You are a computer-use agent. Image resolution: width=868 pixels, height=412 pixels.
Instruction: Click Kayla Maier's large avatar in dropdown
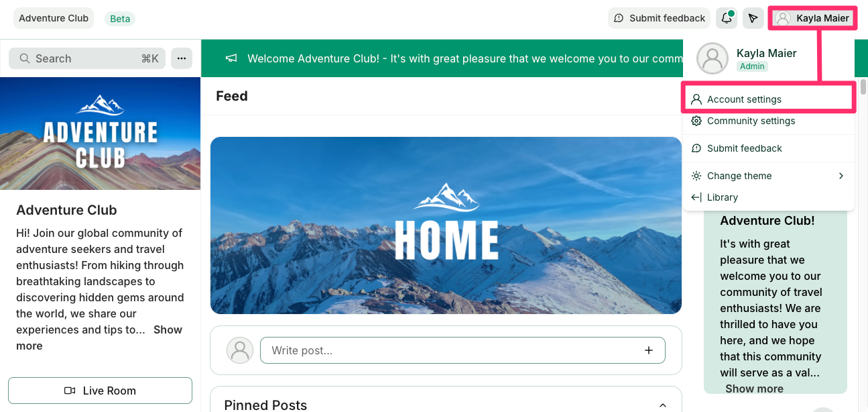coord(712,58)
